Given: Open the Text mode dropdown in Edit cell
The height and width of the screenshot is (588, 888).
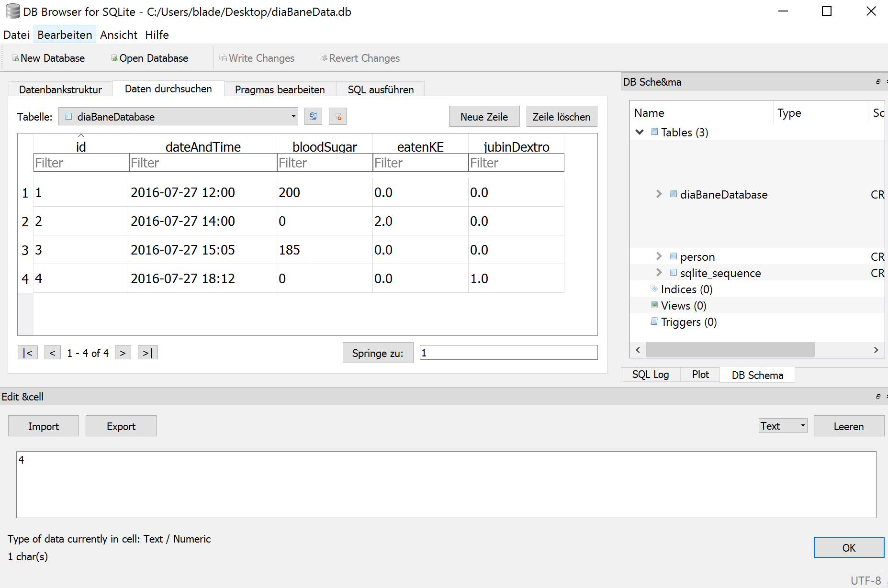Looking at the screenshot, I should (x=783, y=425).
